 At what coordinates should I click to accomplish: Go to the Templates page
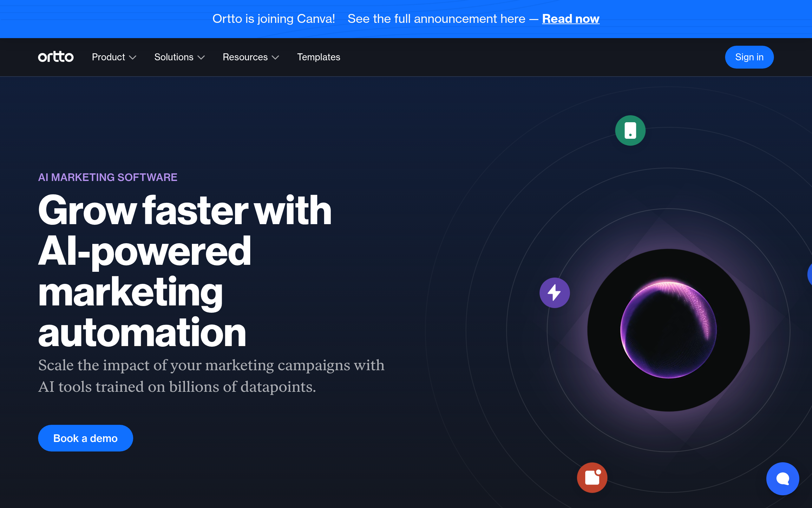tap(319, 57)
